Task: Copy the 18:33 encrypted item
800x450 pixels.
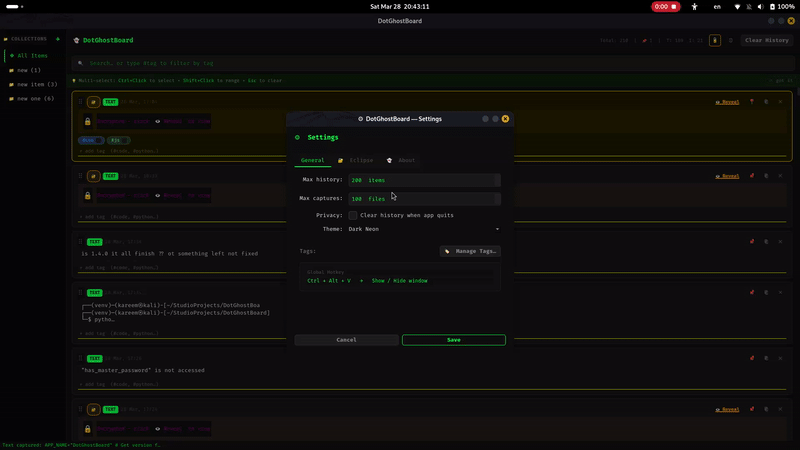Action: click(766, 176)
